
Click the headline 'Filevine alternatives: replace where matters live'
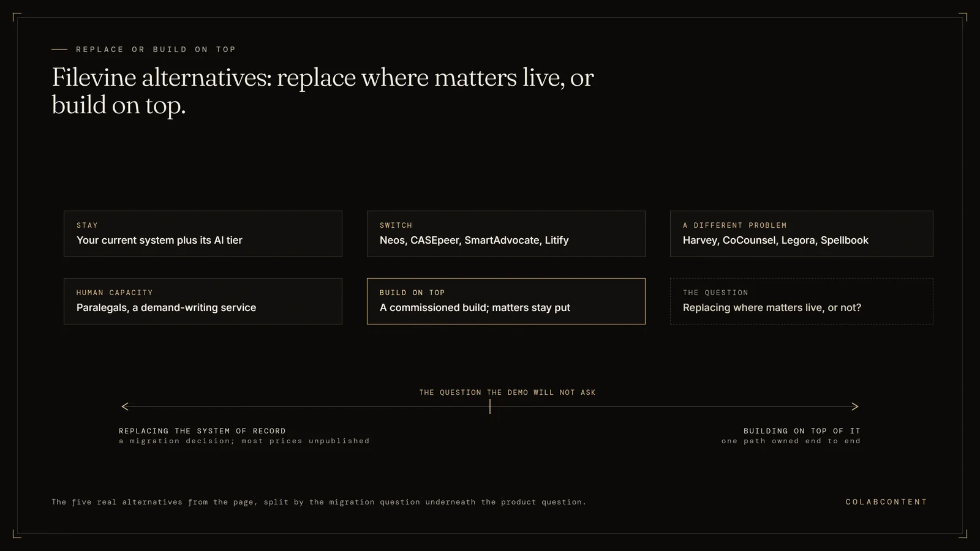point(323,91)
